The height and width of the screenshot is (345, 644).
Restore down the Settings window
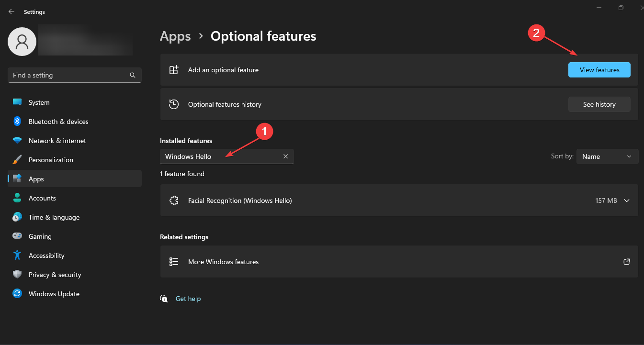point(621,7)
